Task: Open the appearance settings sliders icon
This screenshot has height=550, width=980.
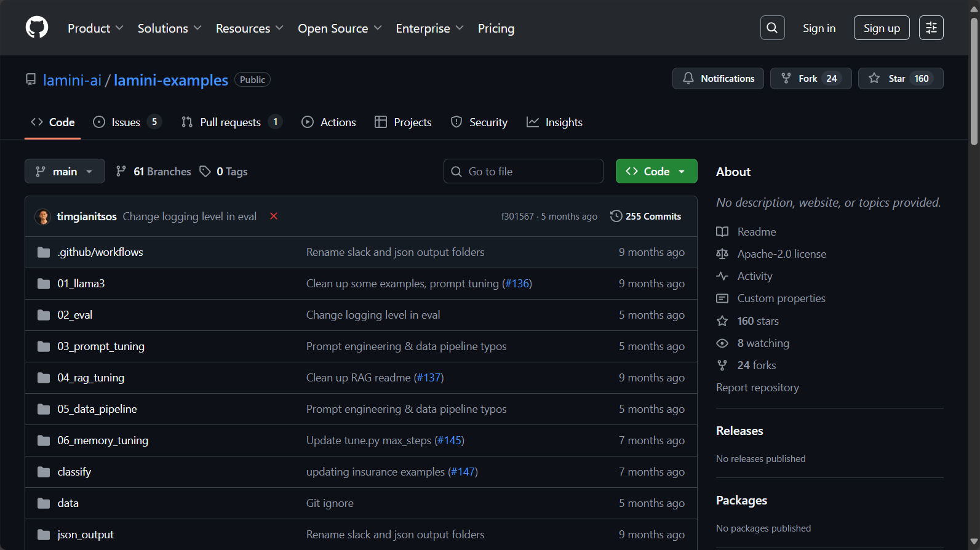Action: pos(931,28)
